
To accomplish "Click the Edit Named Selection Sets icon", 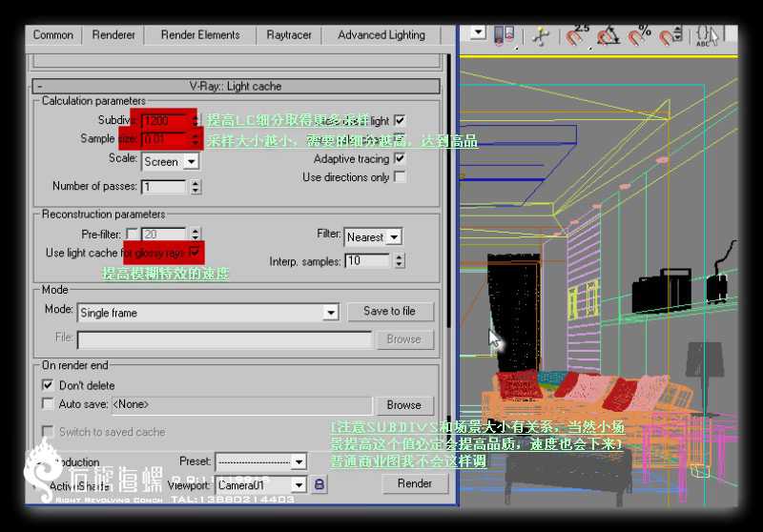I will point(706,36).
